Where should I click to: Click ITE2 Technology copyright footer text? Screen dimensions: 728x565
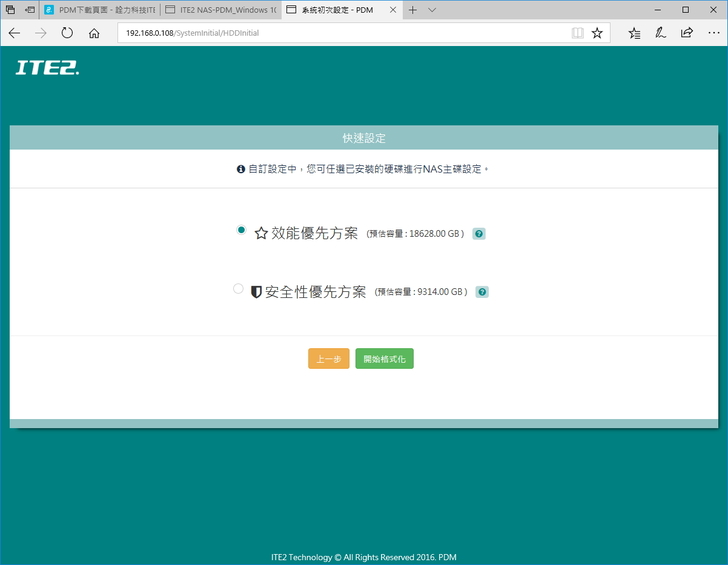[x=364, y=557]
